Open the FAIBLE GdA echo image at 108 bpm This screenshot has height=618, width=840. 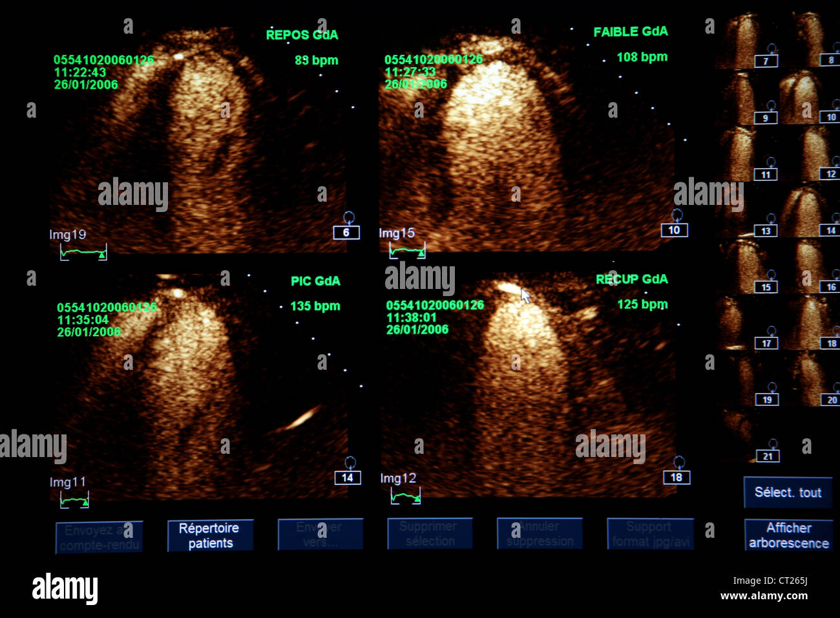tap(527, 139)
